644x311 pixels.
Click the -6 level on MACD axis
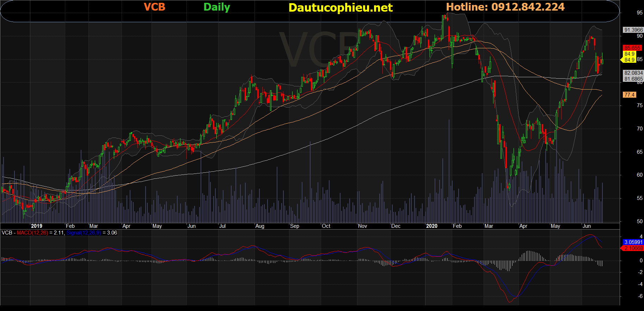click(640, 296)
